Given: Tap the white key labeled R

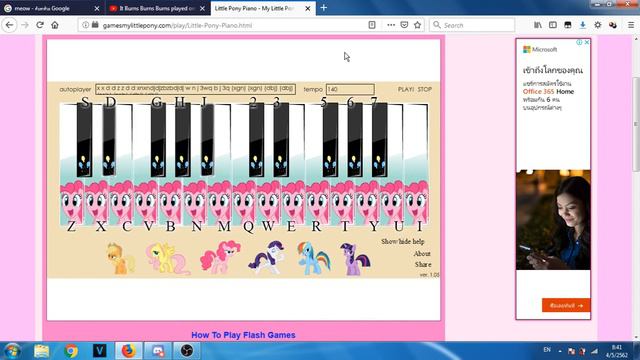Looking at the screenshot, I should click(318, 202).
